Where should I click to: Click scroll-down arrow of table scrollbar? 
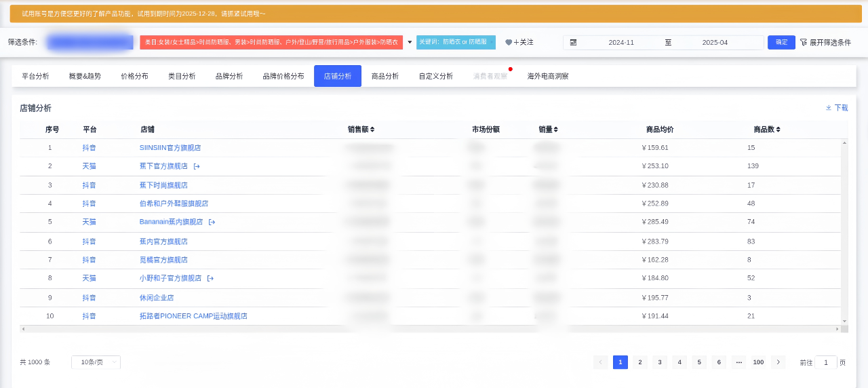844,321
